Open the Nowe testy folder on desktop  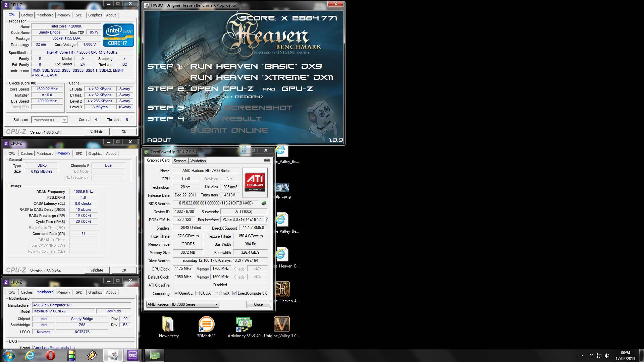tap(168, 327)
